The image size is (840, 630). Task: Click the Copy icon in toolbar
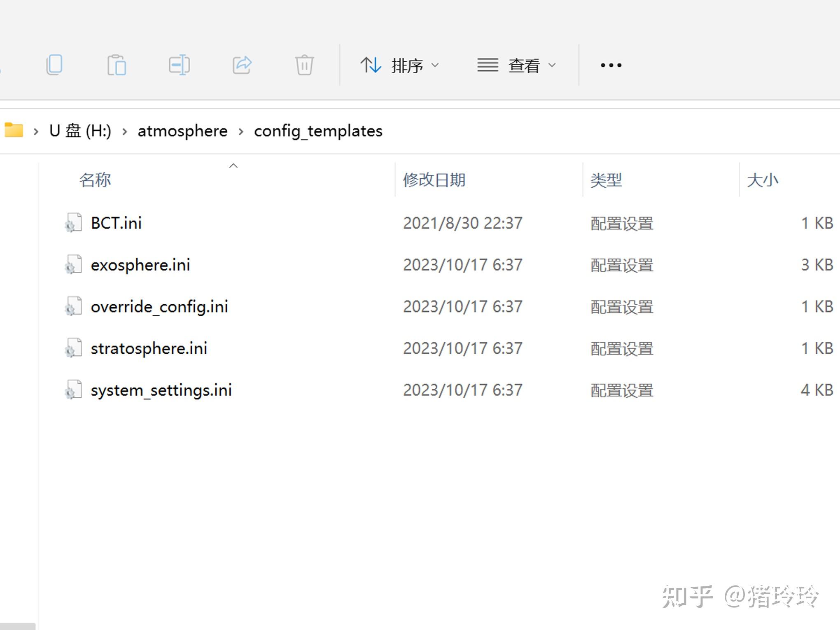(x=54, y=65)
